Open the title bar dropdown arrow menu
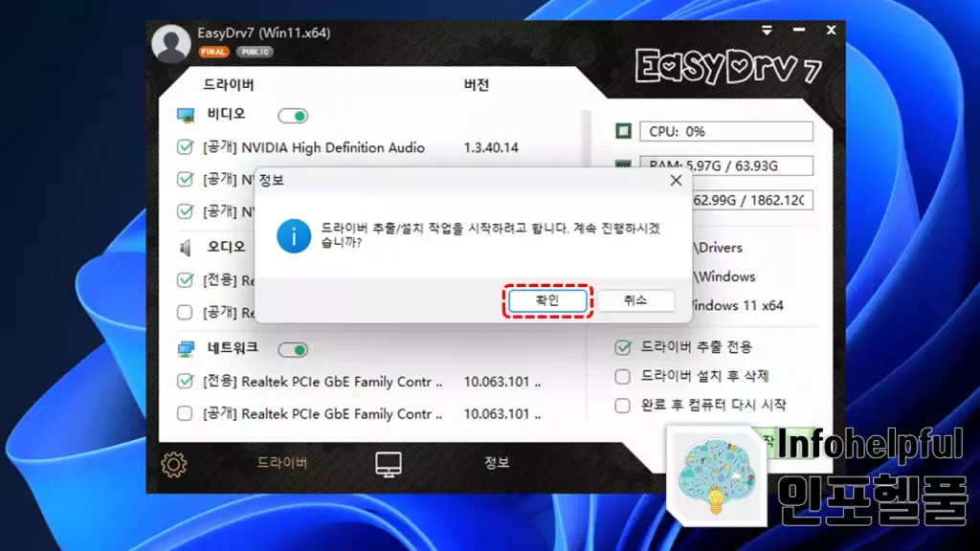The width and height of the screenshot is (980, 551). click(767, 30)
